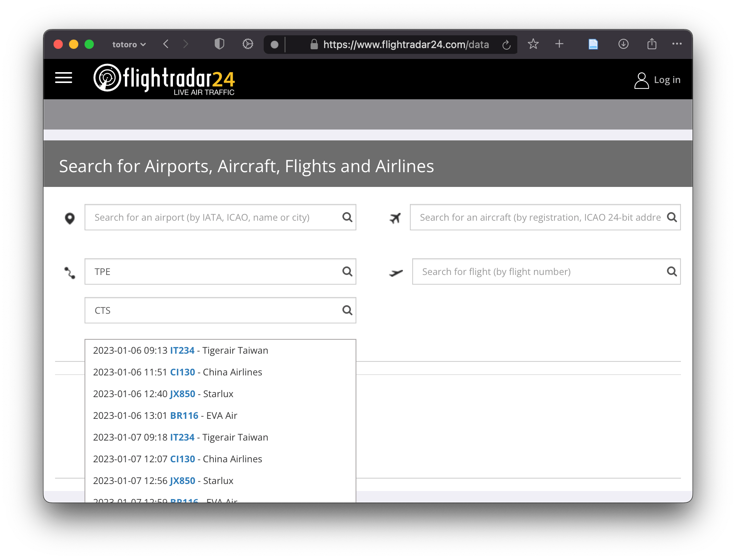736x560 pixels.
Task: Select 2023-01-07 12:07 CI130 China Airlines
Action: click(220, 459)
